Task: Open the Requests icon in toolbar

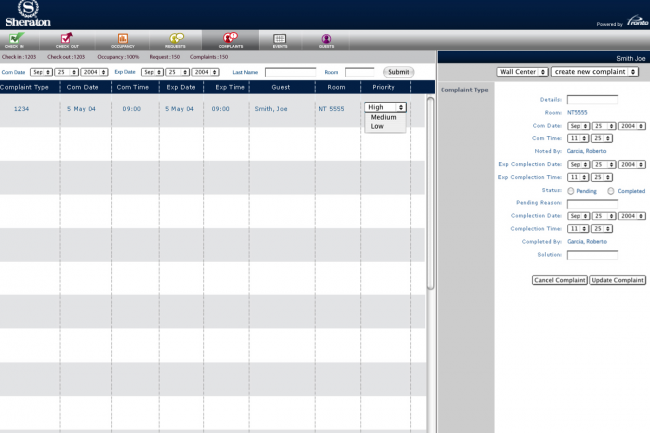Action: [x=176, y=40]
